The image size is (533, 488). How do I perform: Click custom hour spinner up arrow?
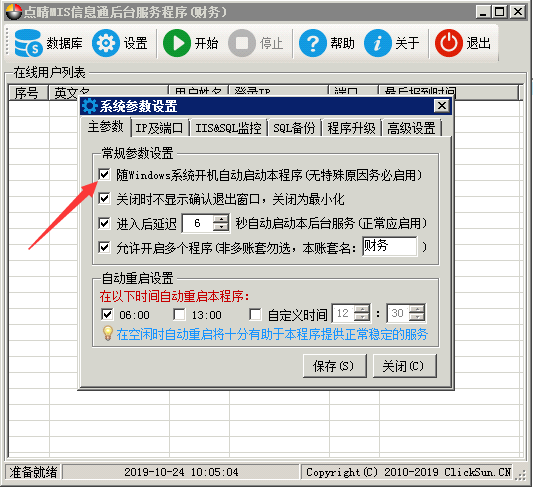coord(362,309)
